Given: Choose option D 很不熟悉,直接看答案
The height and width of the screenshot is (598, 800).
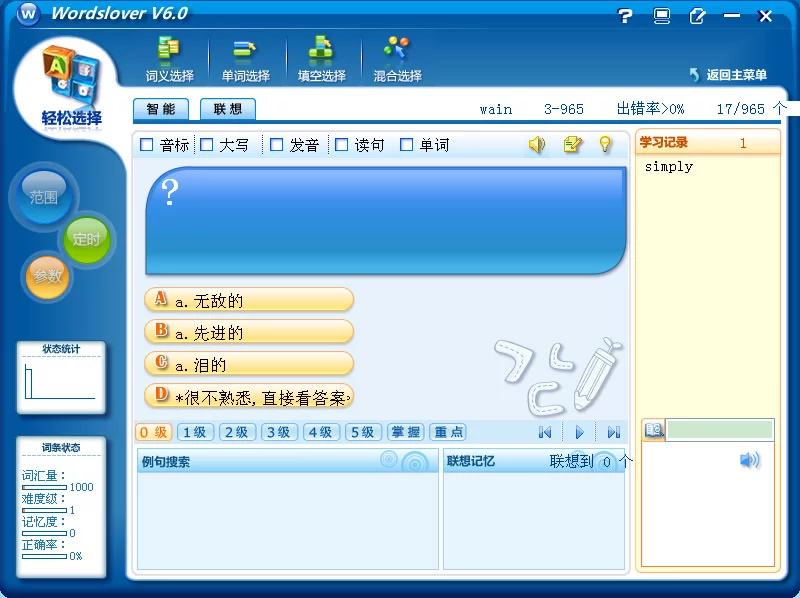Looking at the screenshot, I should (x=249, y=396).
